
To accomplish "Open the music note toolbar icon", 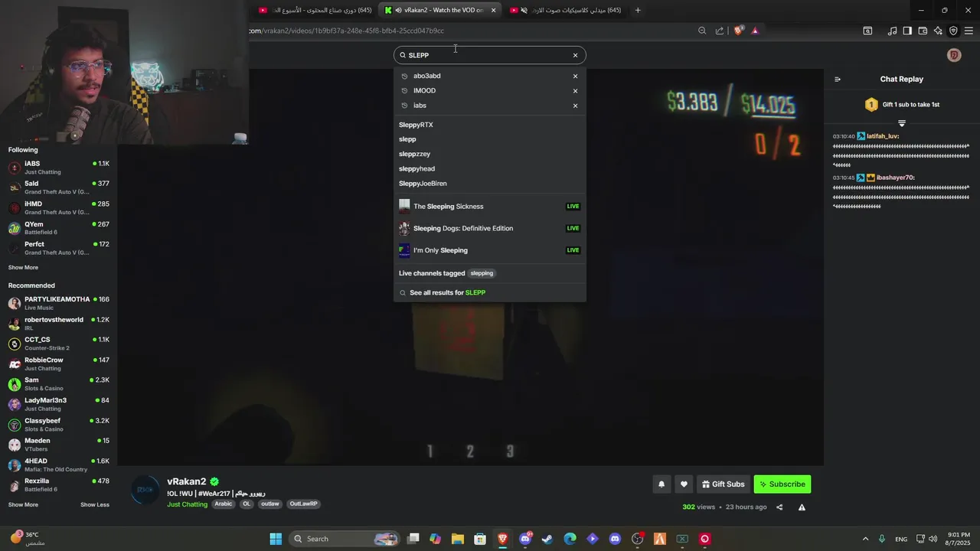I will pos(892,31).
